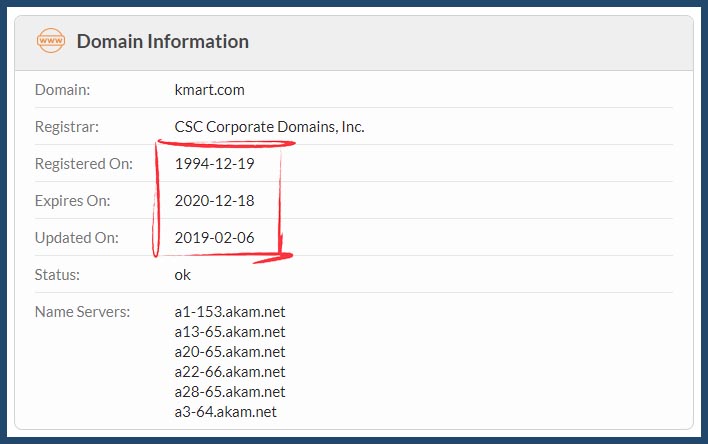Click the Registered On label
708x444 pixels.
point(84,164)
